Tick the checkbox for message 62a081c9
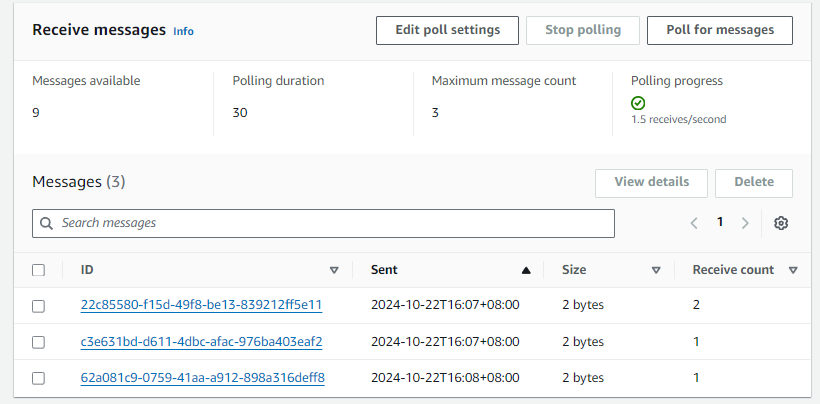Image resolution: width=820 pixels, height=404 pixels. coord(38,378)
